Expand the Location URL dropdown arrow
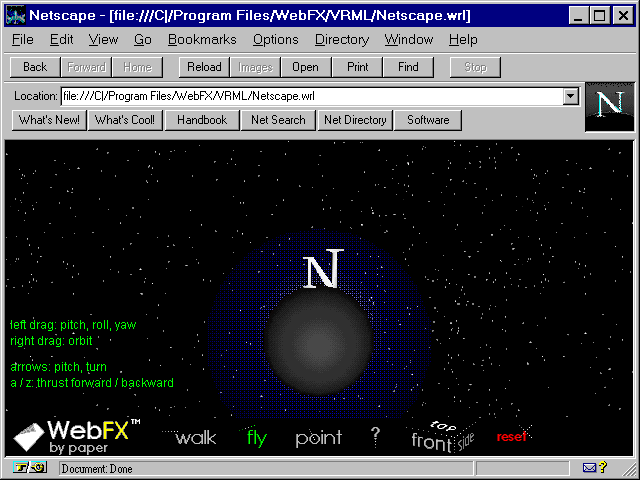The width and height of the screenshot is (640, 480). tap(570, 96)
